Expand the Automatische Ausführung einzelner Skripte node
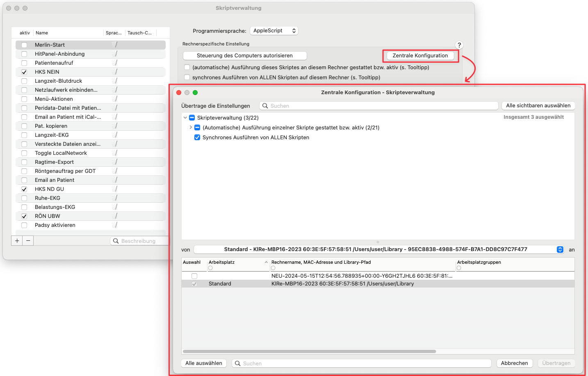The image size is (588, 376). [191, 127]
